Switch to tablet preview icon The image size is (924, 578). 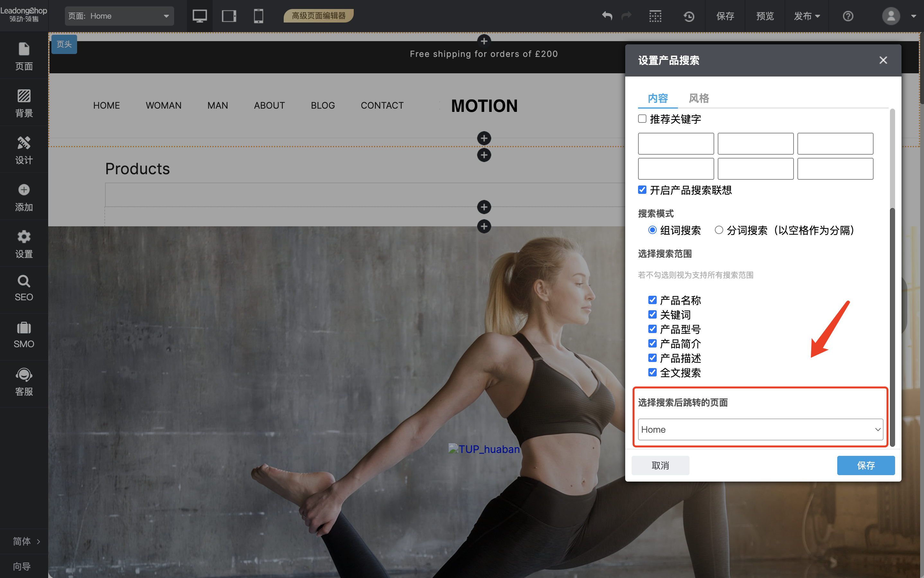point(229,16)
